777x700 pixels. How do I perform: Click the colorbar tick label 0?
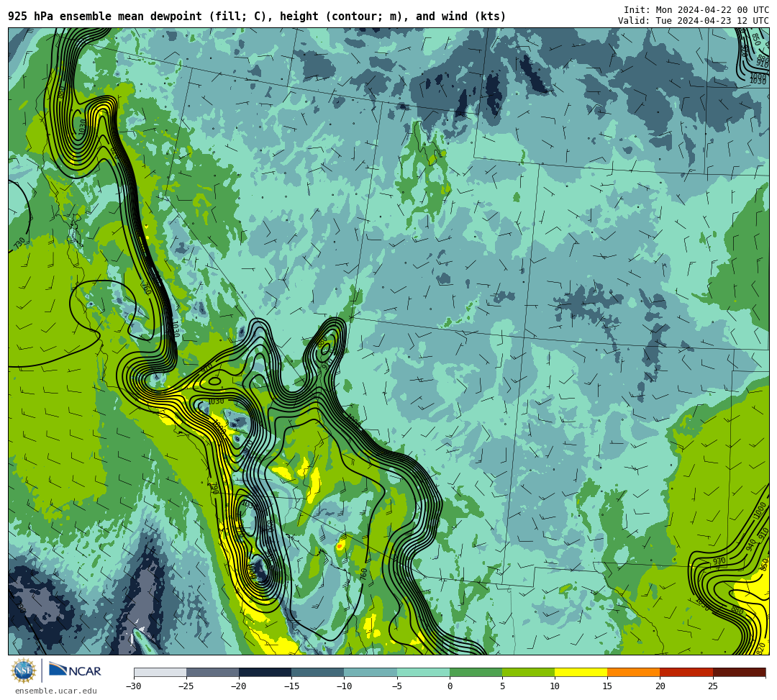[450, 686]
